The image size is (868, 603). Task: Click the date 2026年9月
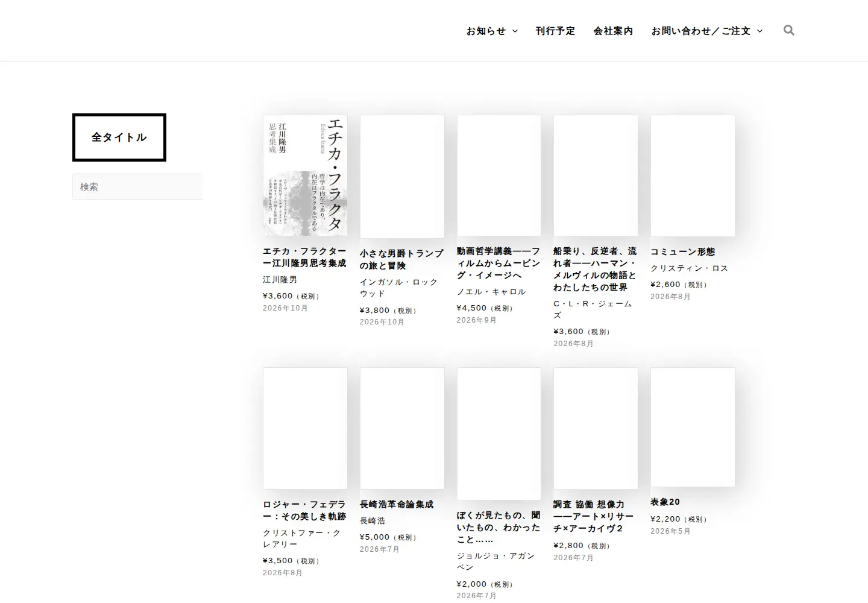coord(477,320)
